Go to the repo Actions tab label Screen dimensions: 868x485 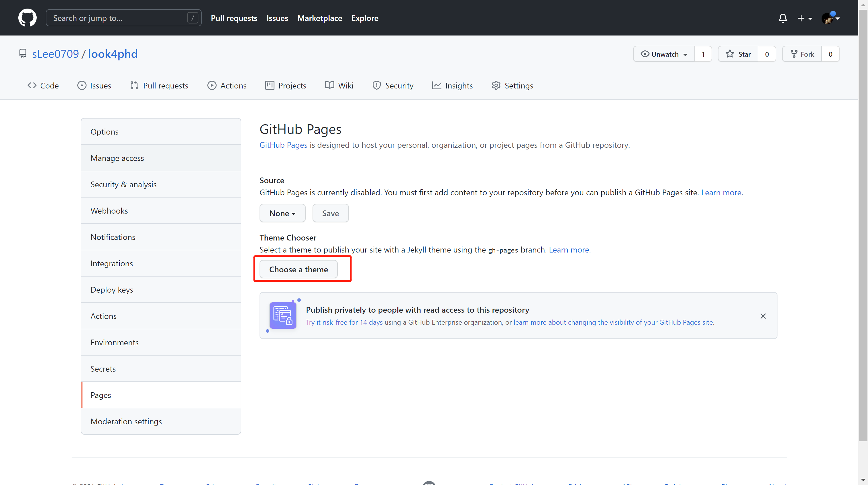point(233,86)
